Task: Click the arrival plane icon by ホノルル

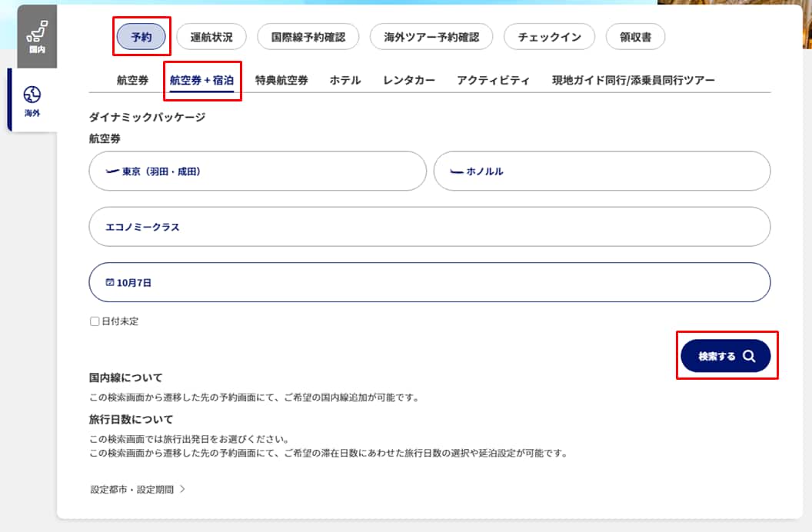Action: [x=457, y=171]
